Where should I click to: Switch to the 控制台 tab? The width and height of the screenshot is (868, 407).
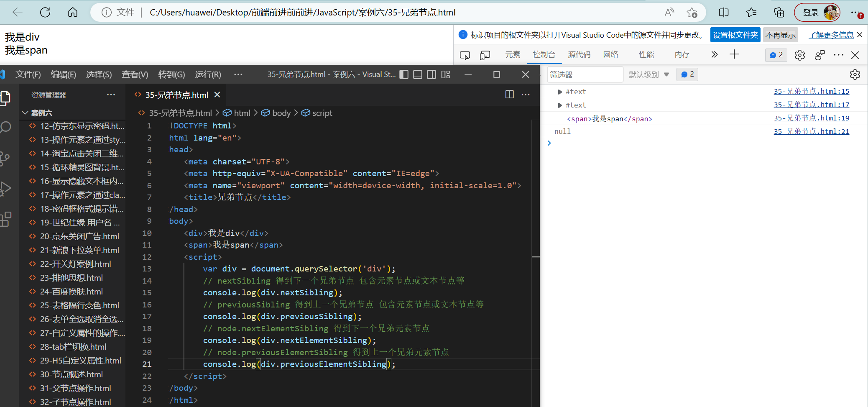click(544, 54)
